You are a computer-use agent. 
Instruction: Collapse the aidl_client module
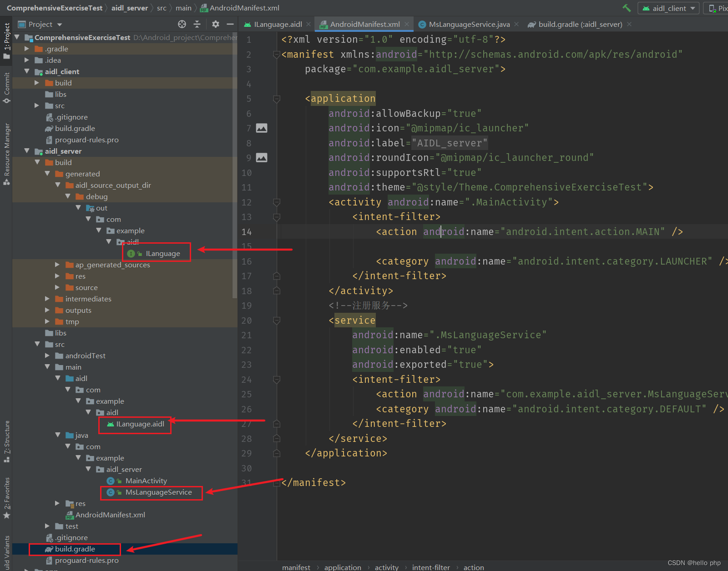pyautogui.click(x=27, y=71)
